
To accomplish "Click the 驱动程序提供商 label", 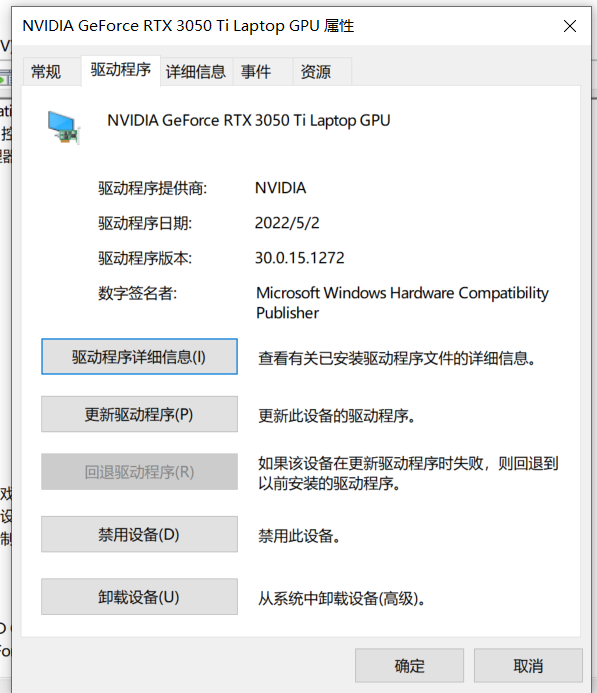I will [152, 188].
